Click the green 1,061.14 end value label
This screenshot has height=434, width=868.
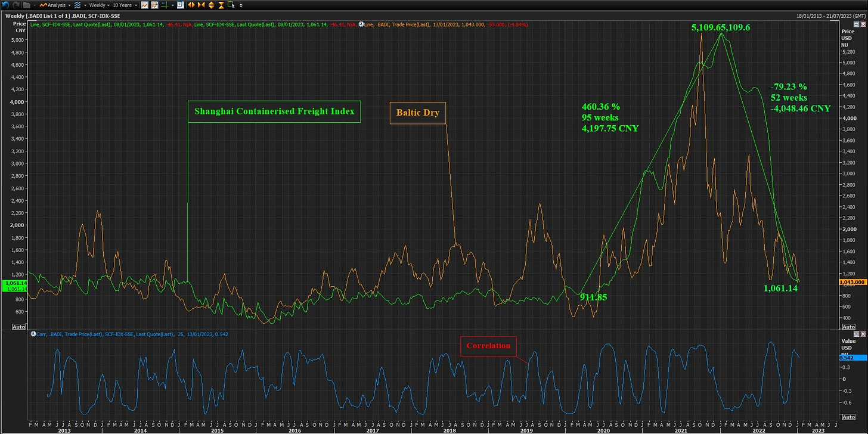pos(781,288)
